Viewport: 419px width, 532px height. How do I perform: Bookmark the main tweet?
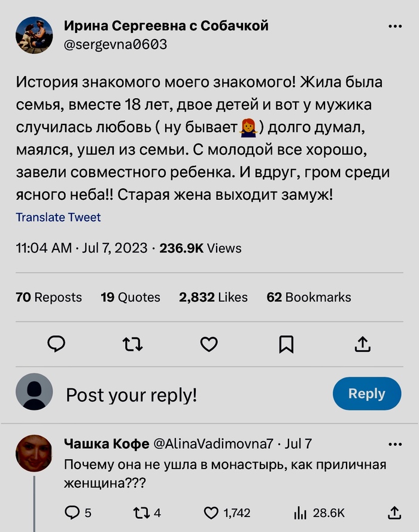[x=286, y=343]
